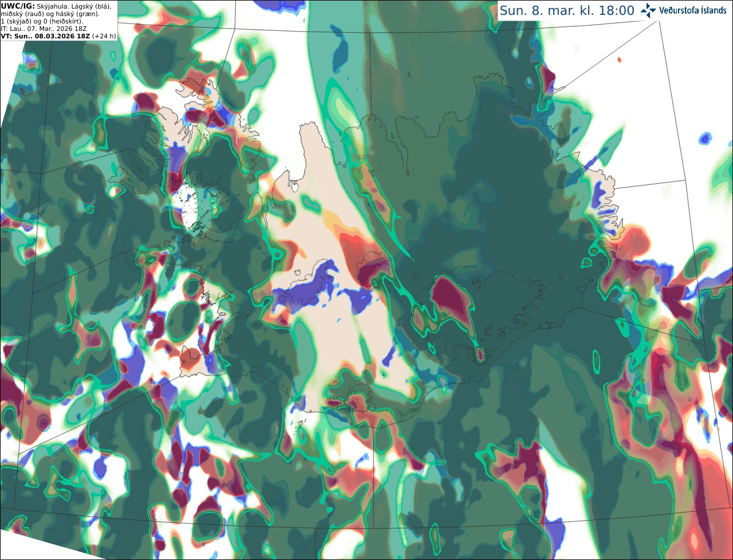Select the 'Sun. 8. mar. kl. 18:00' date label
This screenshot has height=560, width=733.
pyautogui.click(x=567, y=11)
